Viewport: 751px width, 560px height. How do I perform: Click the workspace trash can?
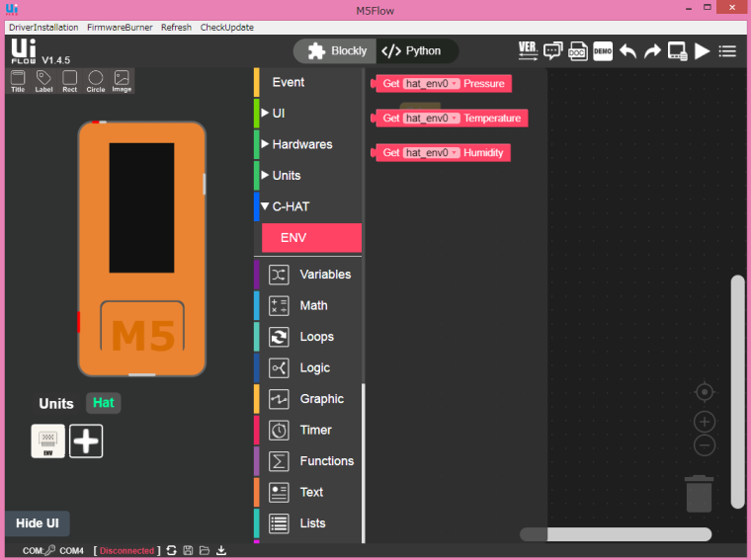699,494
